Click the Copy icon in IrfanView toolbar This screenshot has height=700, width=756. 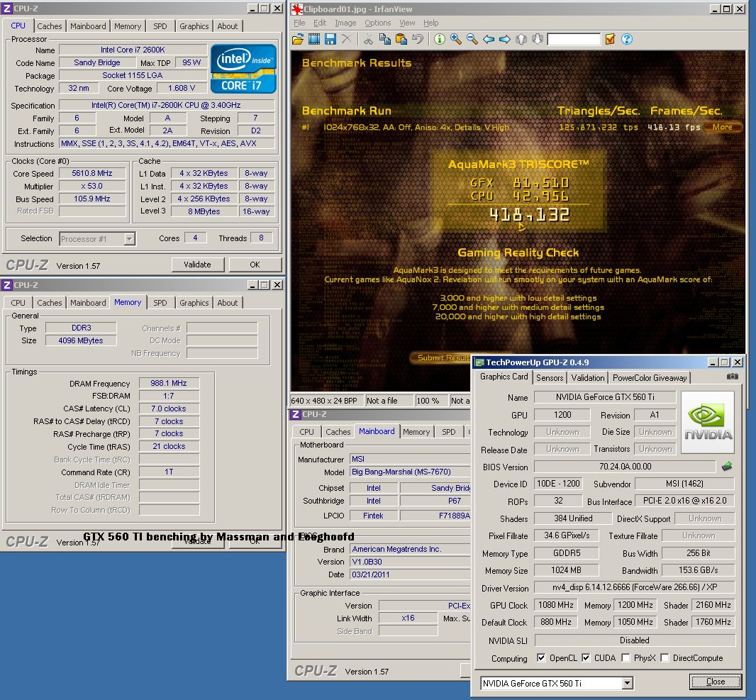(x=385, y=40)
